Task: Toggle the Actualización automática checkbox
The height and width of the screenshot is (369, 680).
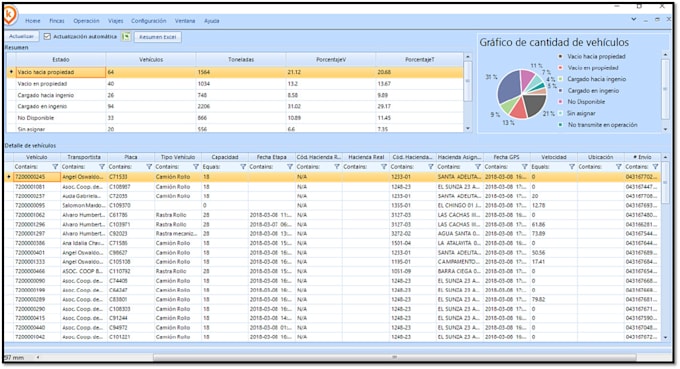Action: click(x=47, y=37)
